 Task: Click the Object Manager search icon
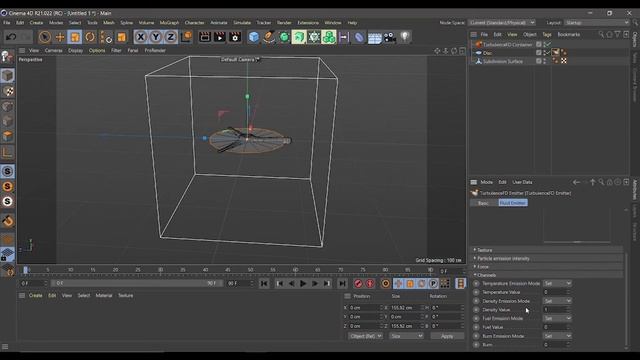(601, 34)
